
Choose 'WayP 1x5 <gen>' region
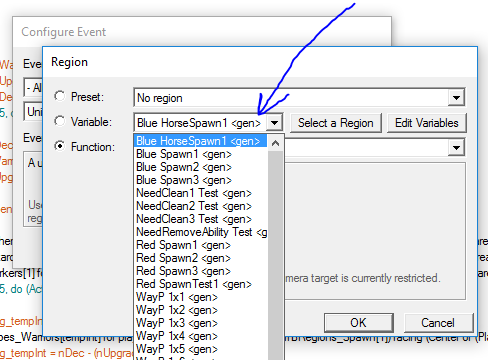click(200, 349)
